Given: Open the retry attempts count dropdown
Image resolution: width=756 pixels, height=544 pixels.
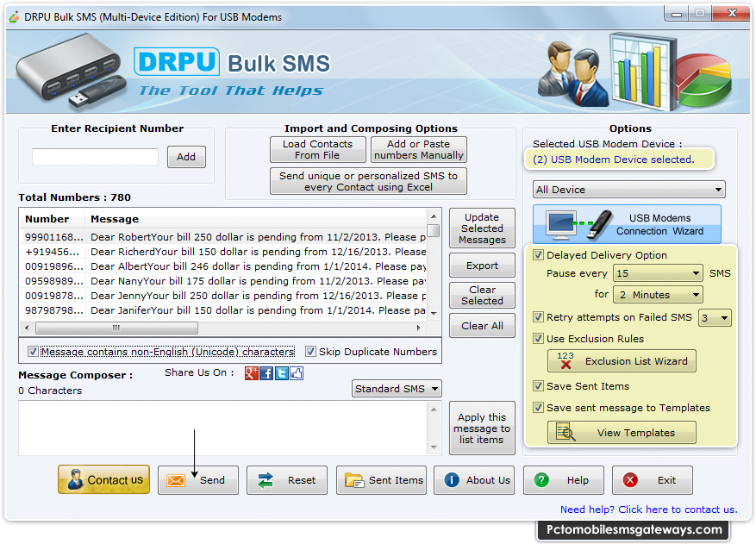Looking at the screenshot, I should 715,318.
